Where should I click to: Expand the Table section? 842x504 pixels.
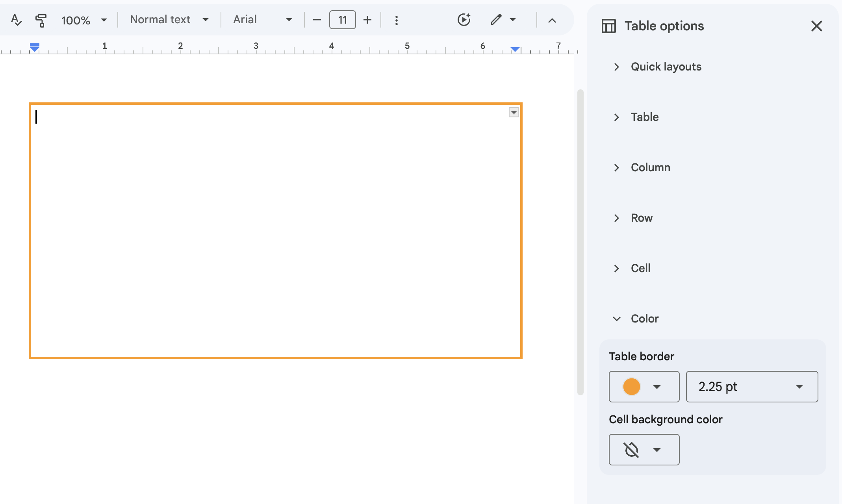coord(636,117)
